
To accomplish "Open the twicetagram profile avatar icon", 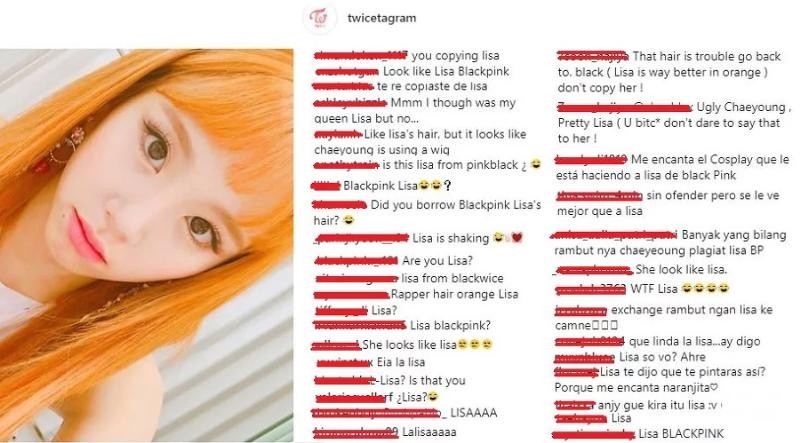I will tap(319, 18).
